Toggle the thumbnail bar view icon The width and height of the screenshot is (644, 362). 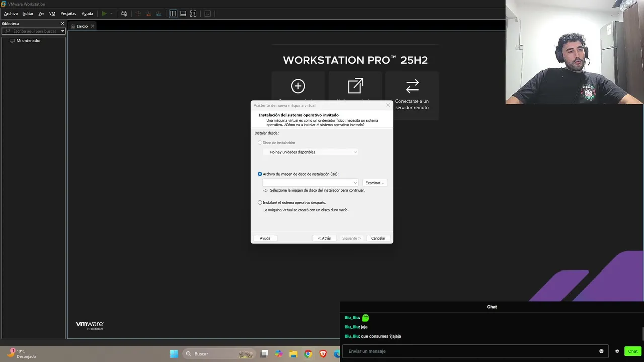[183, 14]
